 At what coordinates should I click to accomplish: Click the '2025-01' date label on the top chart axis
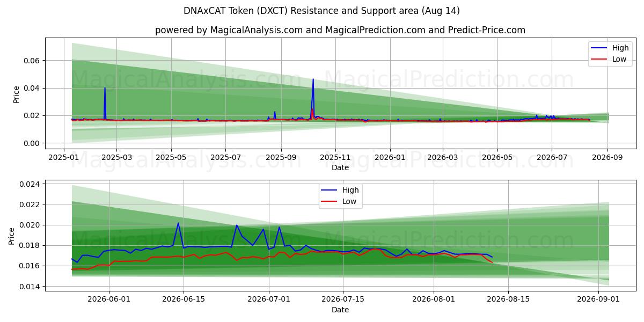(x=64, y=158)
